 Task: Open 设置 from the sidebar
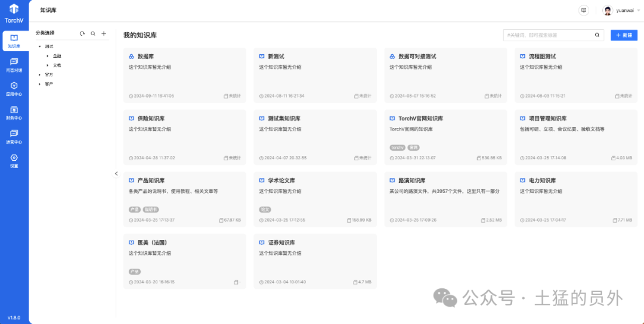(14, 161)
